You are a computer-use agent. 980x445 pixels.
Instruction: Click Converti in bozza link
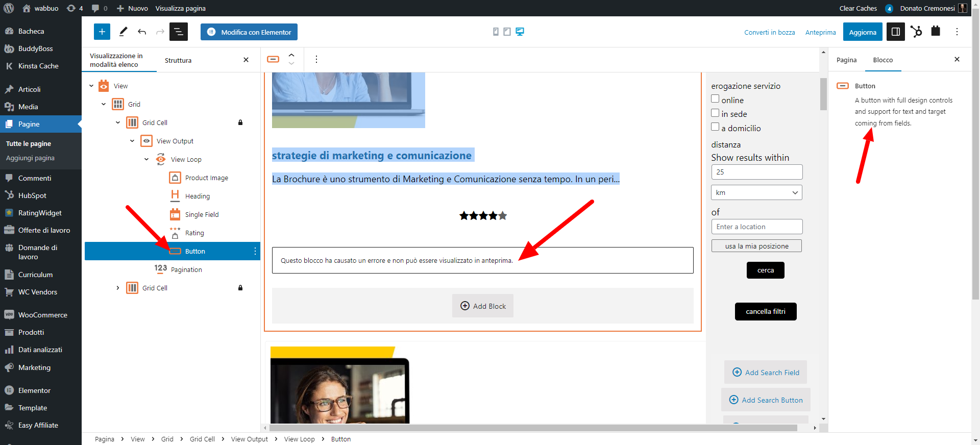(x=770, y=32)
